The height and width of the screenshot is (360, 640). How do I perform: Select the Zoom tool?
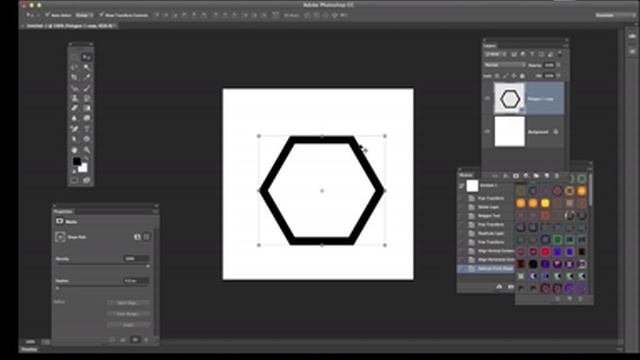pos(87,150)
